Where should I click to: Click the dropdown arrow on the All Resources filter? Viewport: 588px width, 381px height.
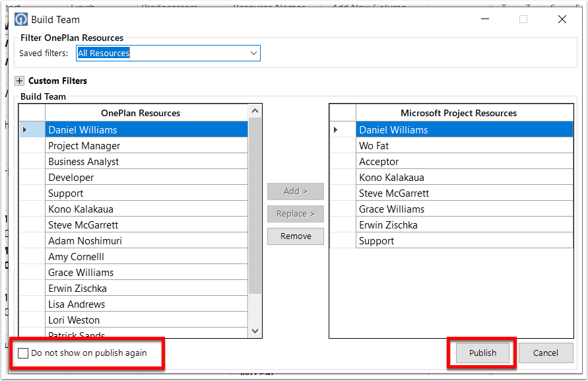[253, 53]
